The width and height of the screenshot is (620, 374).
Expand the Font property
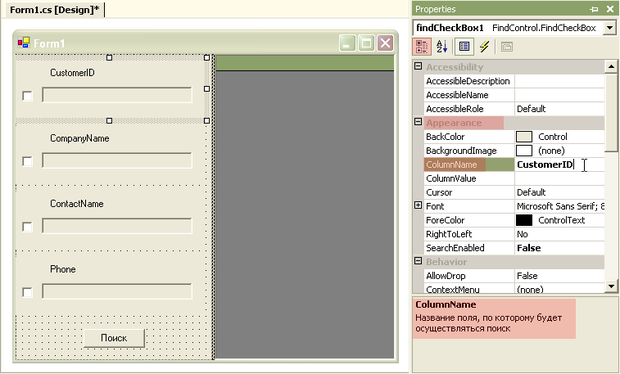(418, 205)
